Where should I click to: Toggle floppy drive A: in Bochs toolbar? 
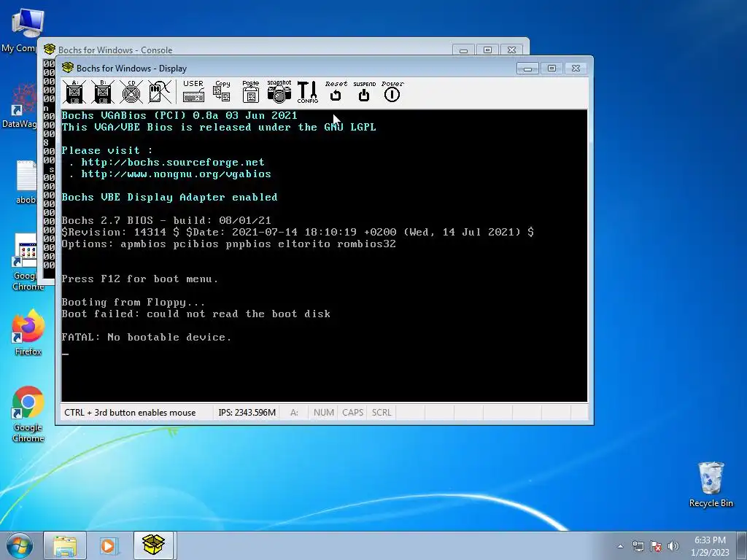click(x=74, y=91)
